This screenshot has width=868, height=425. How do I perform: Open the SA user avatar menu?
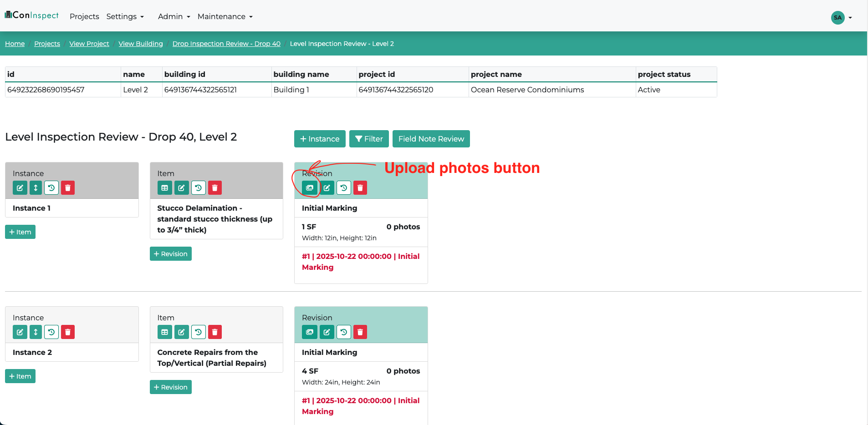(x=841, y=18)
